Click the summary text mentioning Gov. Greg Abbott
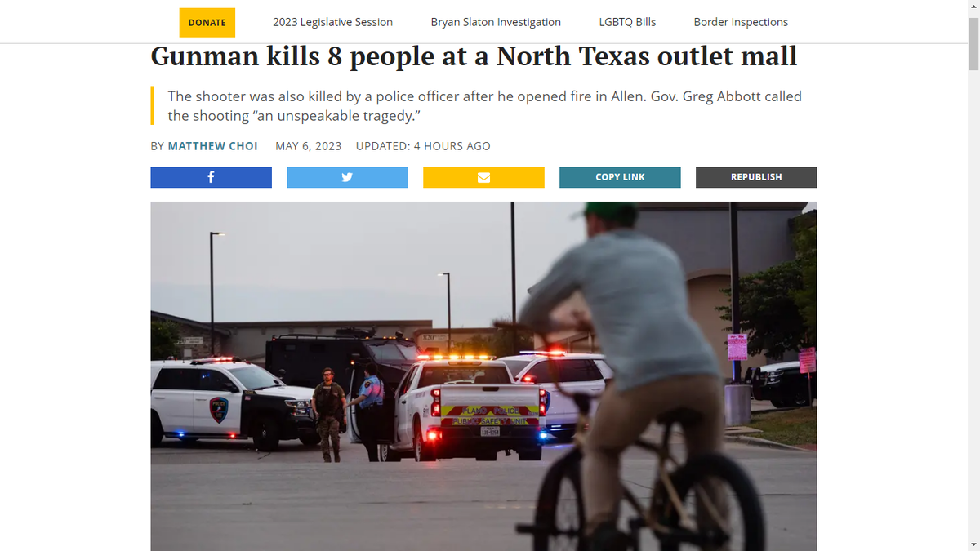The image size is (980, 551). 485,106
